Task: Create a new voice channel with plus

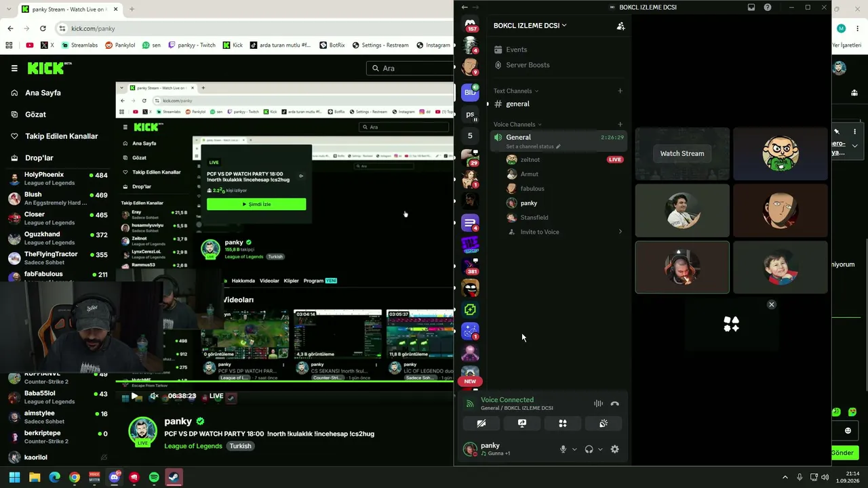Action: (x=620, y=125)
